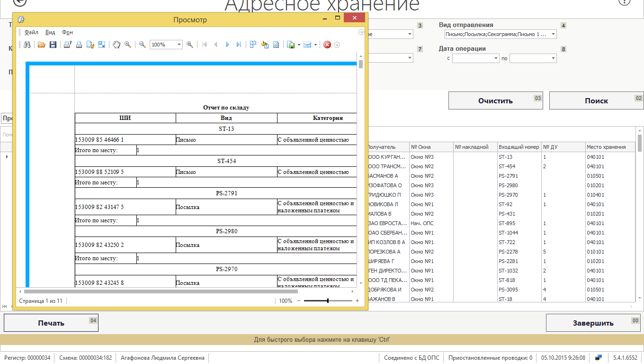The height and width of the screenshot is (364, 644).
Task: Save the report with the floppy disk icon
Action: tap(53, 45)
